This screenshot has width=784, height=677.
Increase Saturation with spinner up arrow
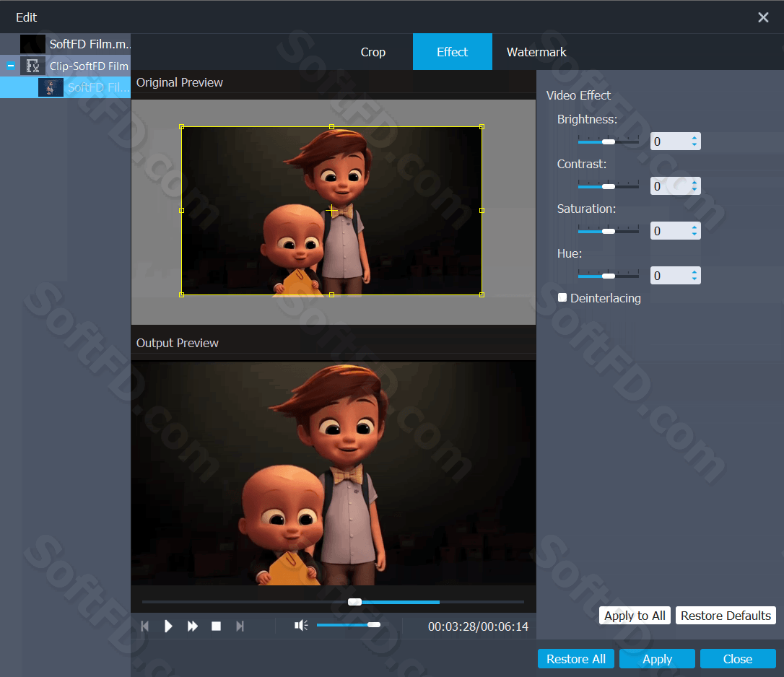point(694,227)
